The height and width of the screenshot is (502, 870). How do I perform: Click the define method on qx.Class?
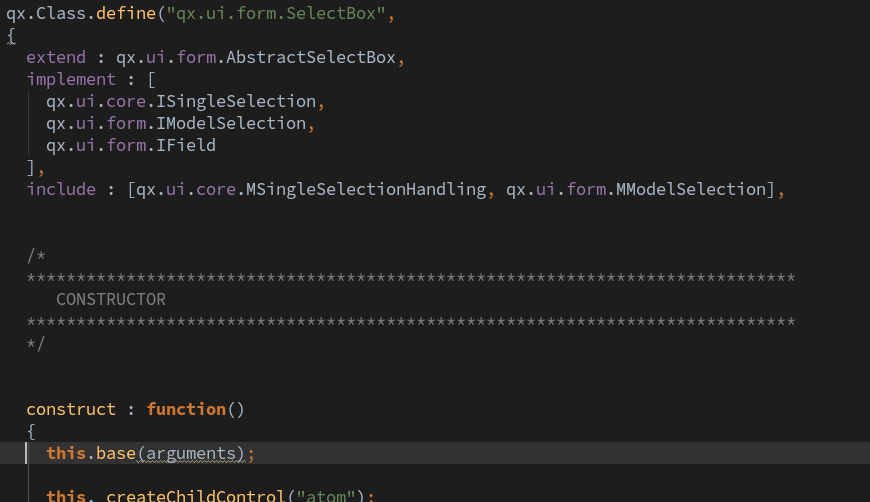[126, 13]
